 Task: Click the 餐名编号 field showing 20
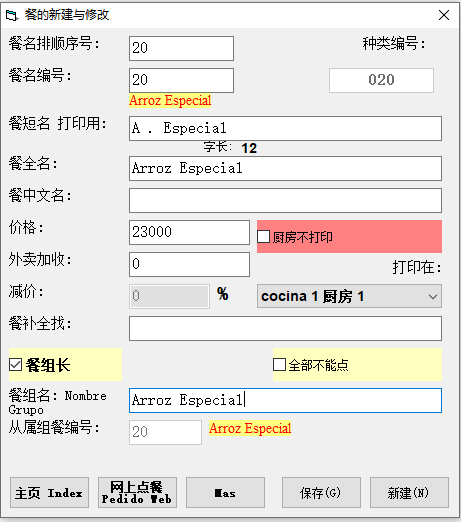coord(181,80)
